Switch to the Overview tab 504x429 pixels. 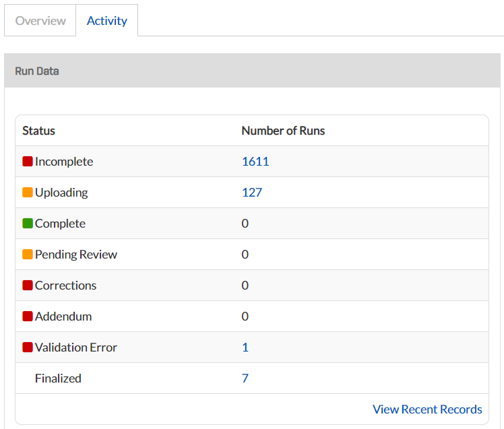(40, 21)
